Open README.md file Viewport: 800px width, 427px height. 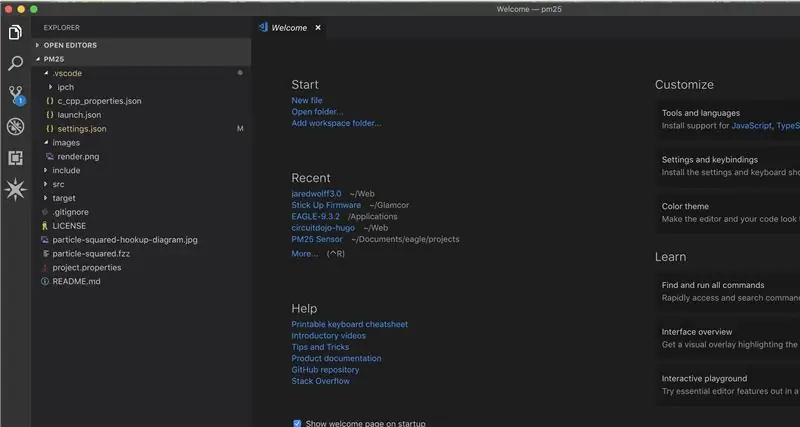tap(141, 281)
